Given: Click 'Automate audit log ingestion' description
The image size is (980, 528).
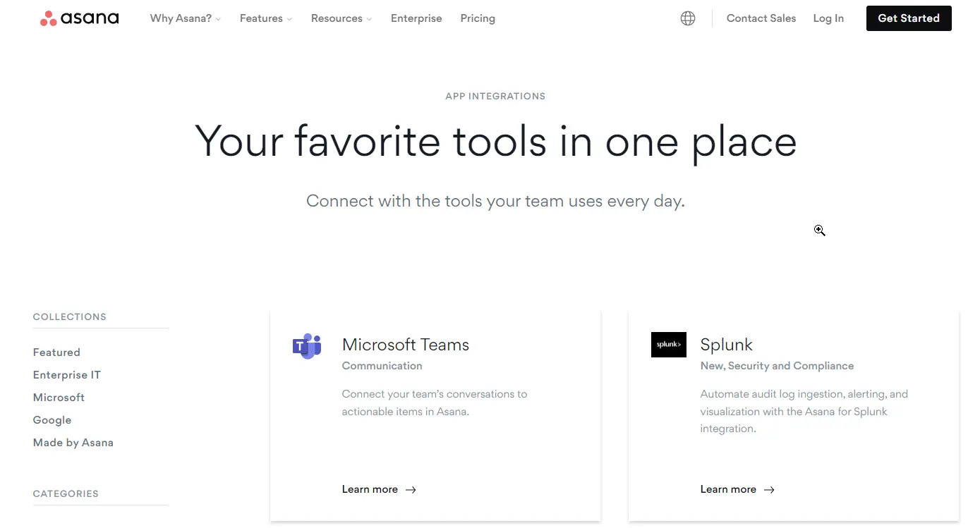Looking at the screenshot, I should click(804, 411).
